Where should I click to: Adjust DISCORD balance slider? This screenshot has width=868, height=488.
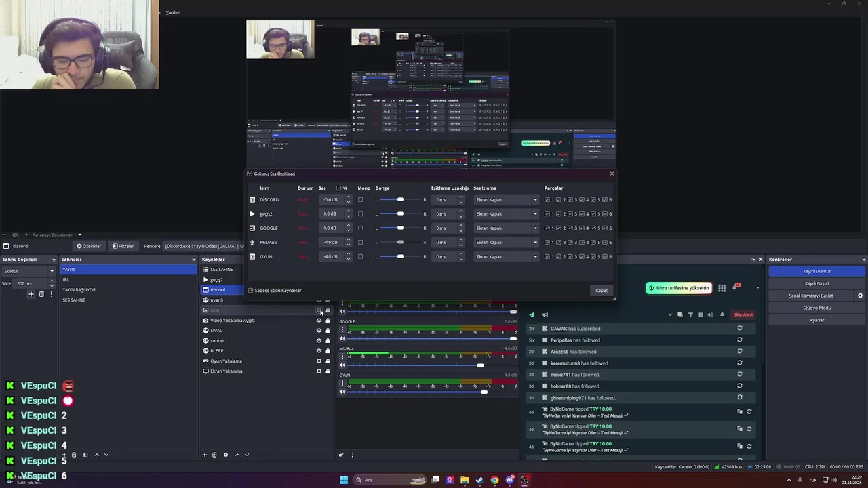click(x=401, y=200)
